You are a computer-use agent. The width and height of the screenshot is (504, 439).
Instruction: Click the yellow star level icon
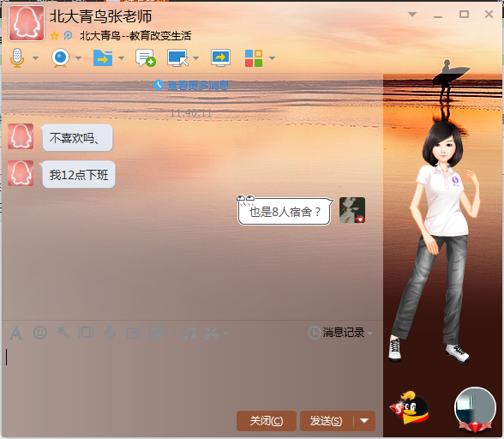[x=54, y=35]
